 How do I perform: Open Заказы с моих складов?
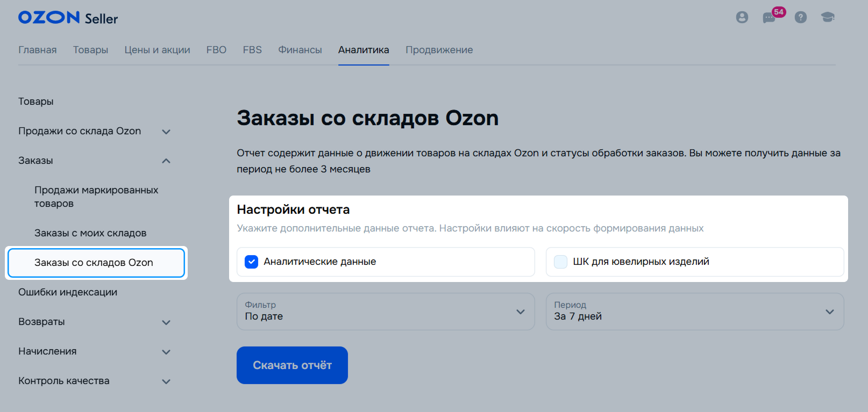pyautogui.click(x=90, y=233)
